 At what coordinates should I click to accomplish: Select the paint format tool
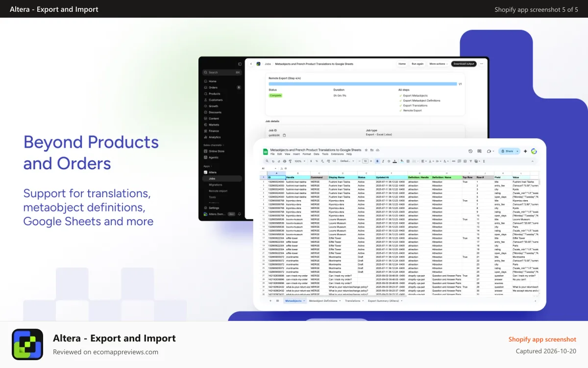pos(290,161)
